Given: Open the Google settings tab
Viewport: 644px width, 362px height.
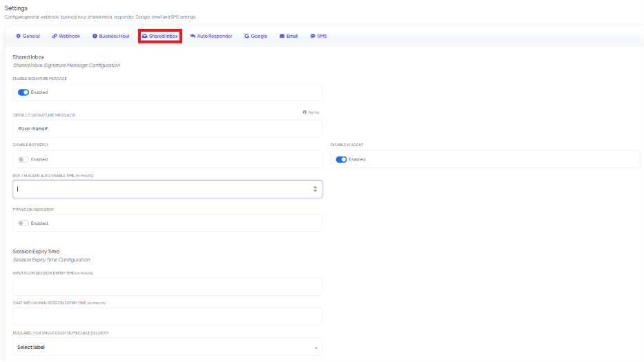Looking at the screenshot, I should pyautogui.click(x=256, y=36).
